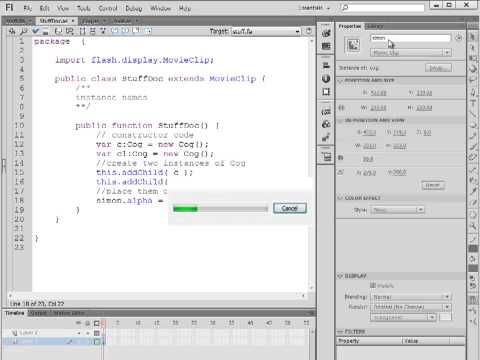This screenshot has height=360, width=480.
Task: Select the Text tool in Tools panel
Action: click(472, 103)
